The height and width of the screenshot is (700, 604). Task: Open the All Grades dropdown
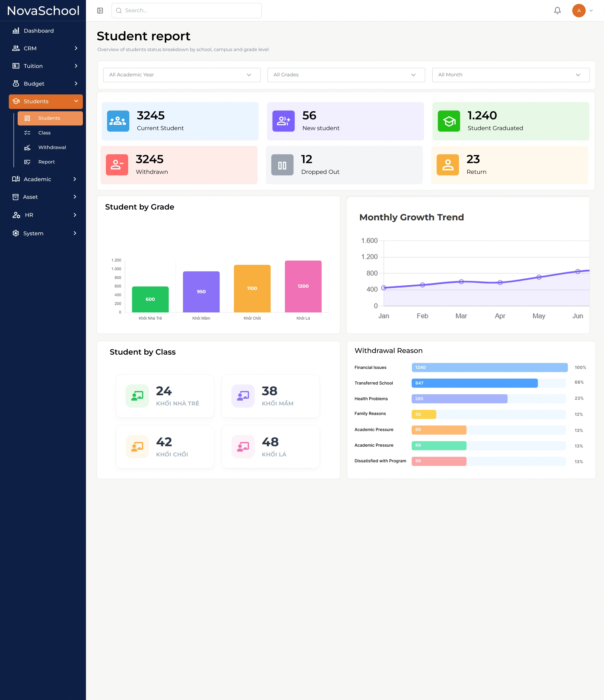[346, 75]
